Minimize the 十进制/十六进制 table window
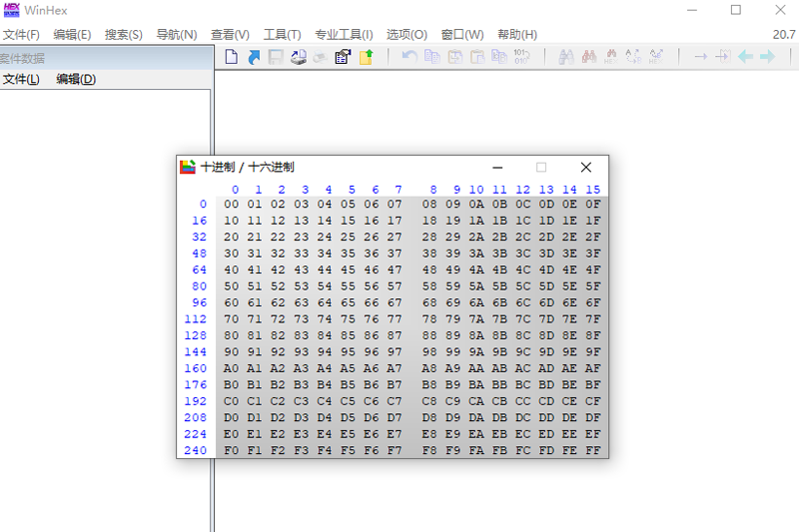Screen dimensions: 799x532 point(497,167)
